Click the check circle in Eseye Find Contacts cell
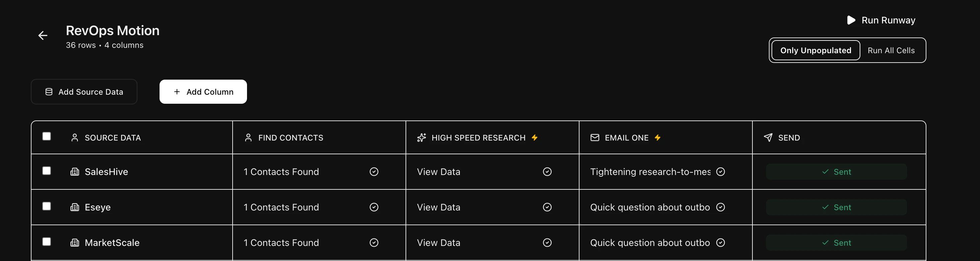Screen dimensions: 980x261 (374, 207)
